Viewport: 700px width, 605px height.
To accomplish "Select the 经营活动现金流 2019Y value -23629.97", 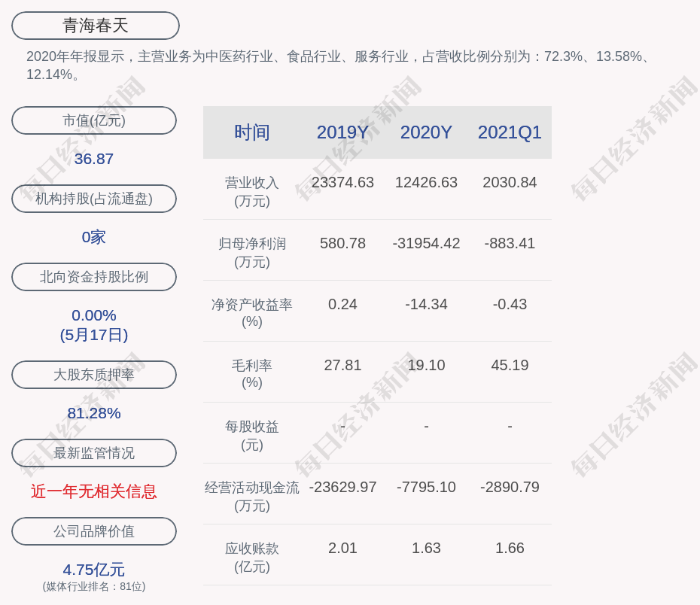I will click(342, 488).
